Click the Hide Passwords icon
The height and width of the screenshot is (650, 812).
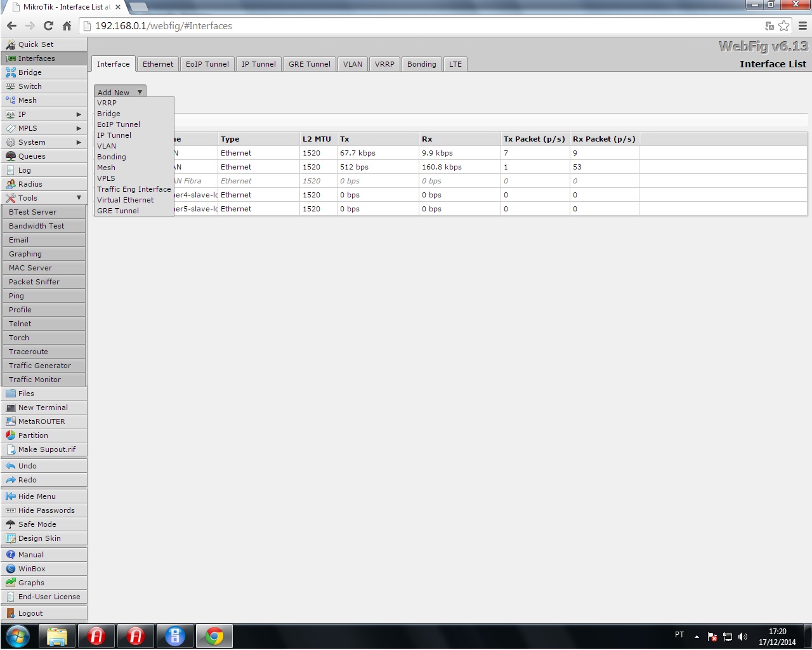coord(11,510)
